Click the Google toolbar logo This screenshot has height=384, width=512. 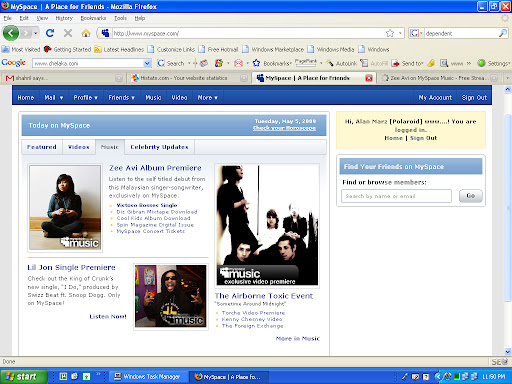[14, 63]
